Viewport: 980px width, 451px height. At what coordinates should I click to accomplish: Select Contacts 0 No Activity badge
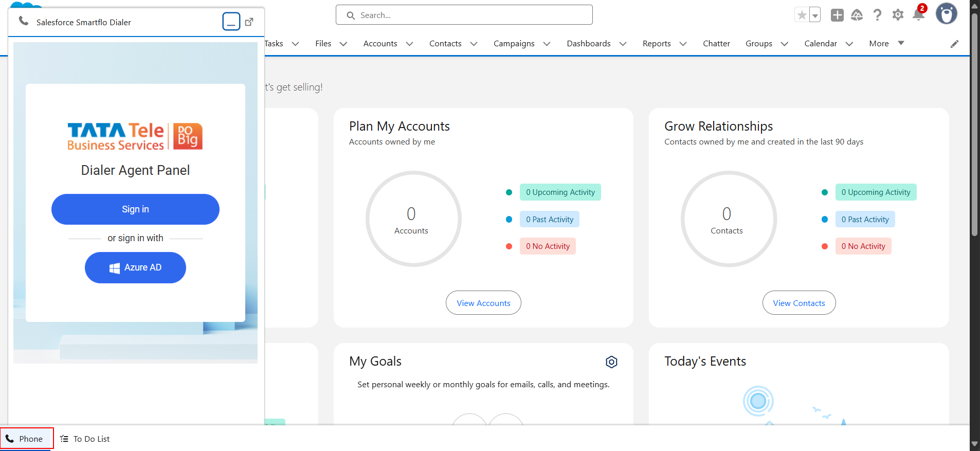click(863, 246)
